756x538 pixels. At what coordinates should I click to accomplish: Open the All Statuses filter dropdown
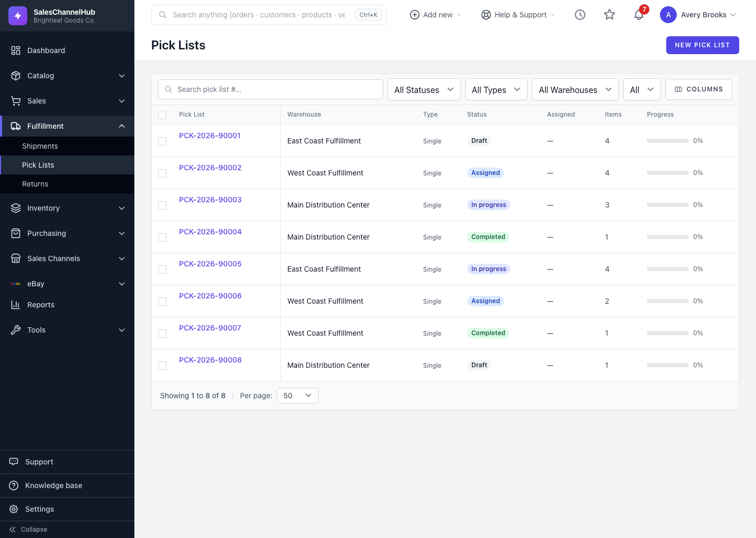point(424,89)
